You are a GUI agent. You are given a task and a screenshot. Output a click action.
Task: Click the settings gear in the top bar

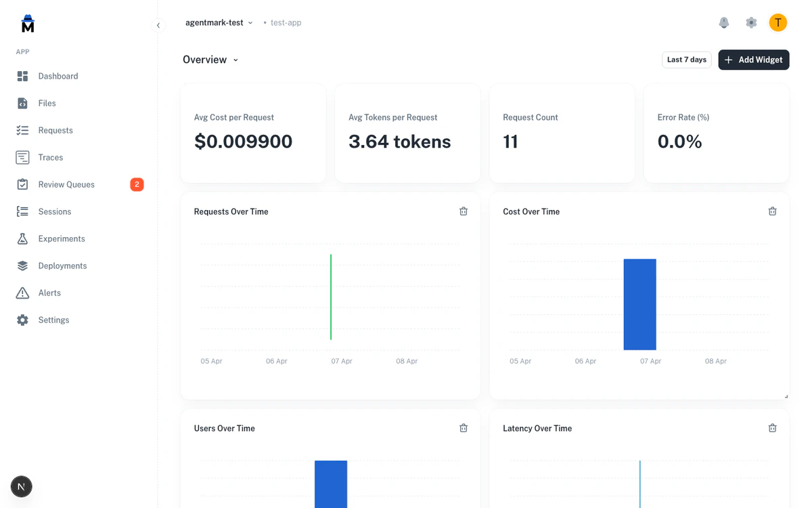[x=751, y=22]
